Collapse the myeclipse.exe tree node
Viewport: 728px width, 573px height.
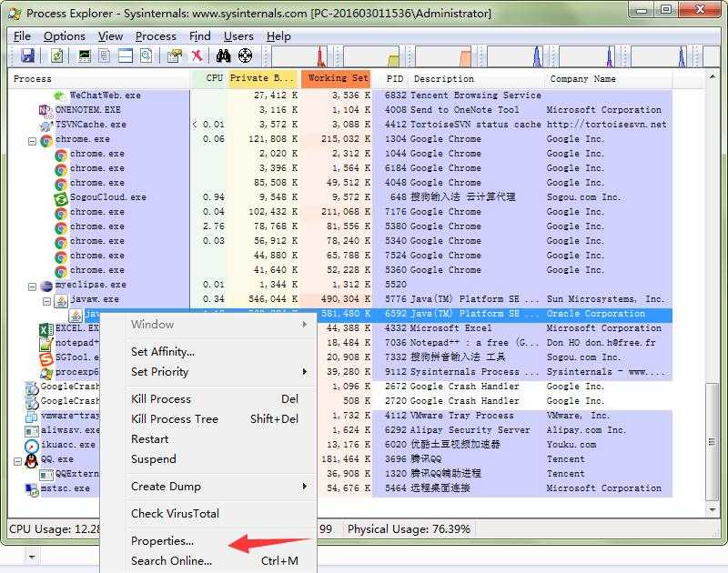pos(32,286)
